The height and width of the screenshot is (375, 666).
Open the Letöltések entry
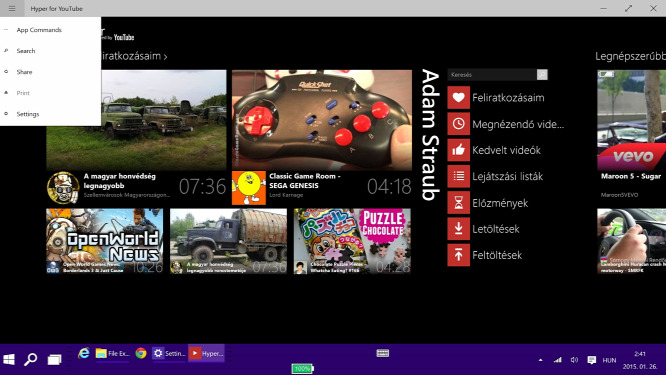point(496,229)
